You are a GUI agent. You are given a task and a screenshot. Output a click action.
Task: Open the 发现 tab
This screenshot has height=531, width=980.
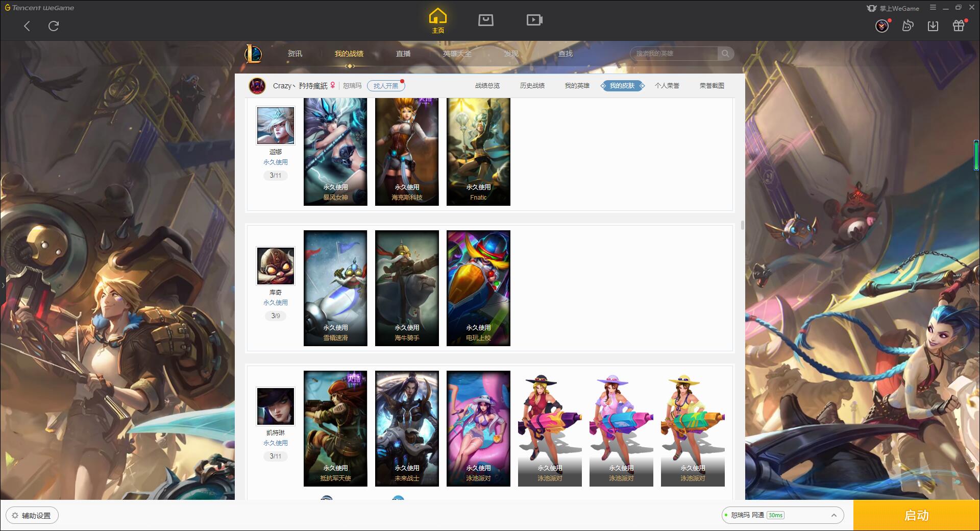[x=511, y=54]
